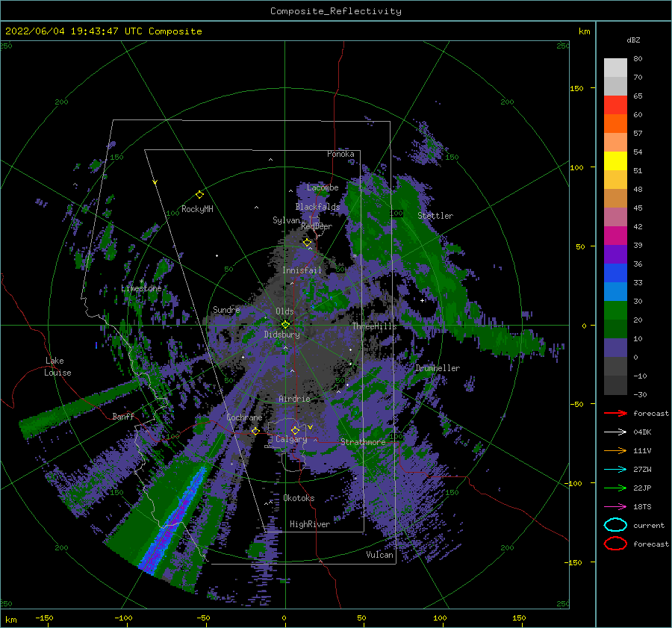Click the Composite_Reflectivity title text
This screenshot has height=628, width=672.
(x=336, y=11)
